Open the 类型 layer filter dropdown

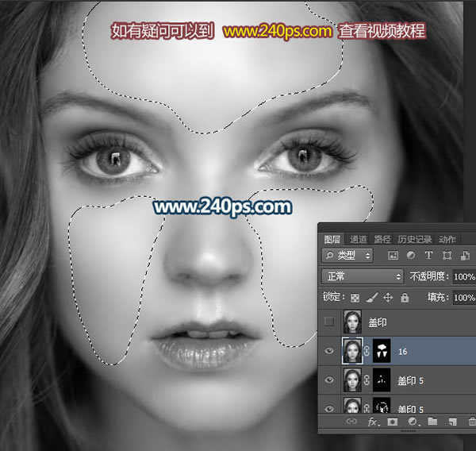pyautogui.click(x=347, y=256)
